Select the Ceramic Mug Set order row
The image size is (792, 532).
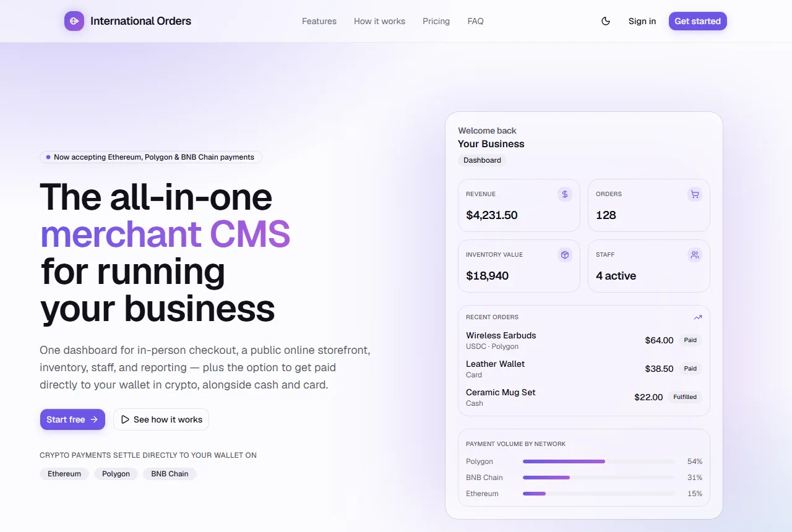tap(584, 397)
